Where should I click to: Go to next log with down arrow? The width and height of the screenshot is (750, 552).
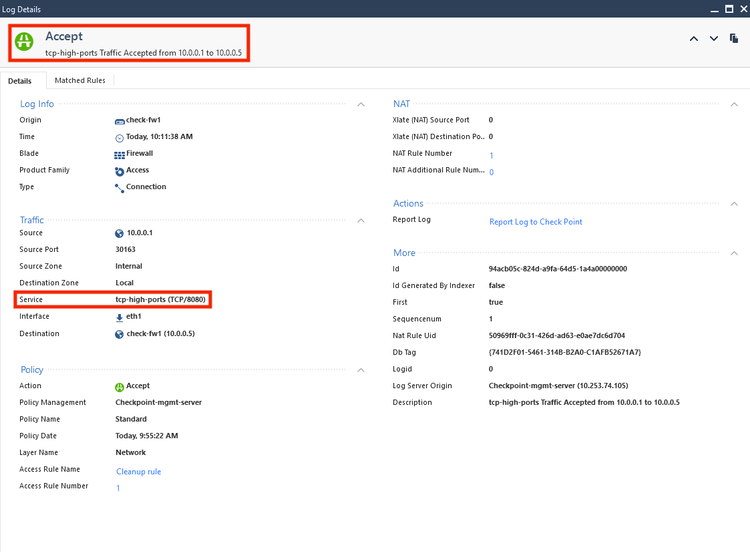[x=714, y=38]
